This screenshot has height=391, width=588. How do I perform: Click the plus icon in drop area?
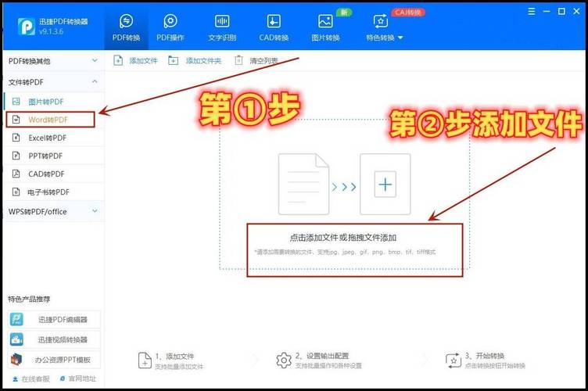pos(385,184)
